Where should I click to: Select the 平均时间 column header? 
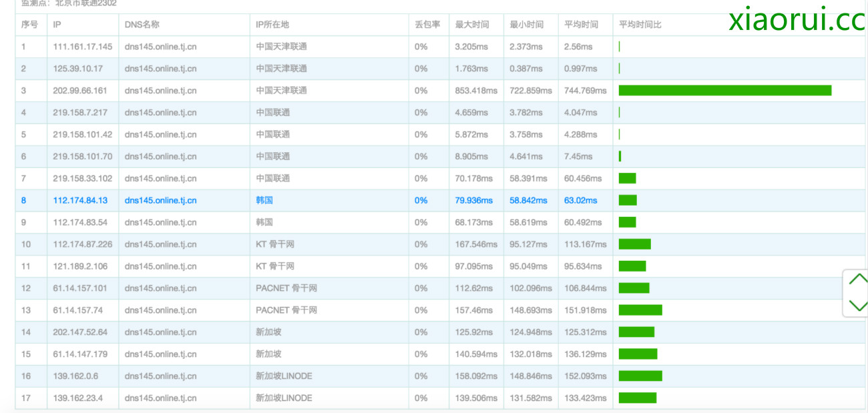coord(581,25)
